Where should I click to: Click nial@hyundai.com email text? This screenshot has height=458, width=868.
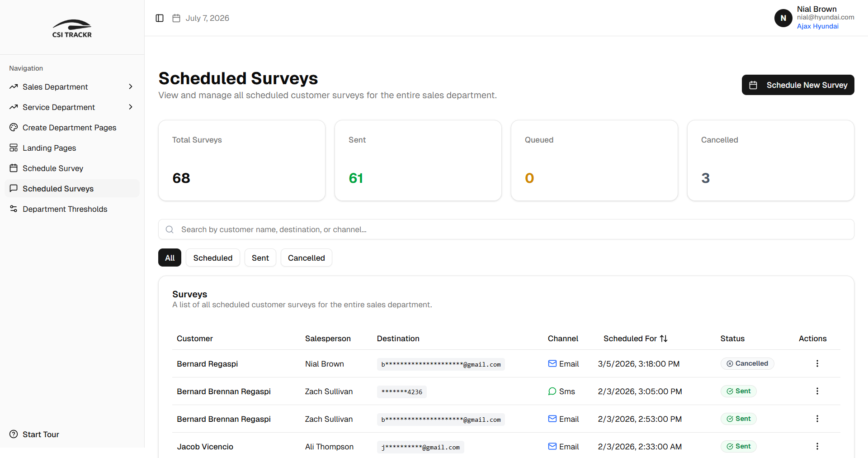826,17
